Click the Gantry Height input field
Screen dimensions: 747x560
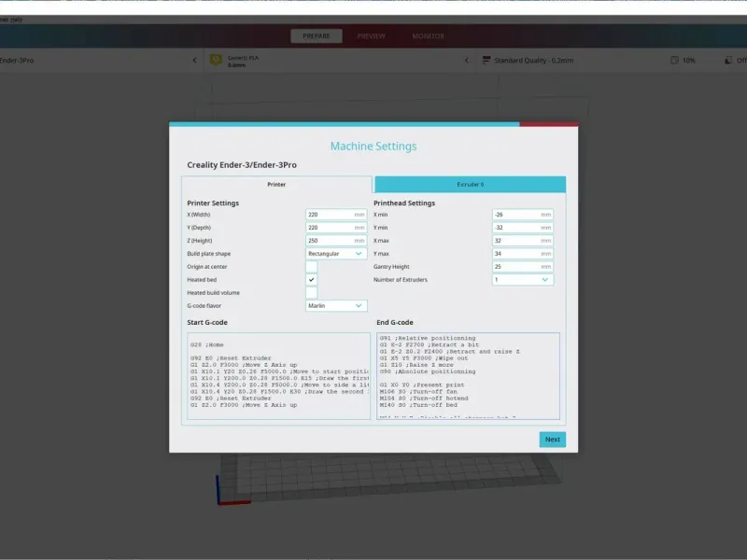point(523,267)
